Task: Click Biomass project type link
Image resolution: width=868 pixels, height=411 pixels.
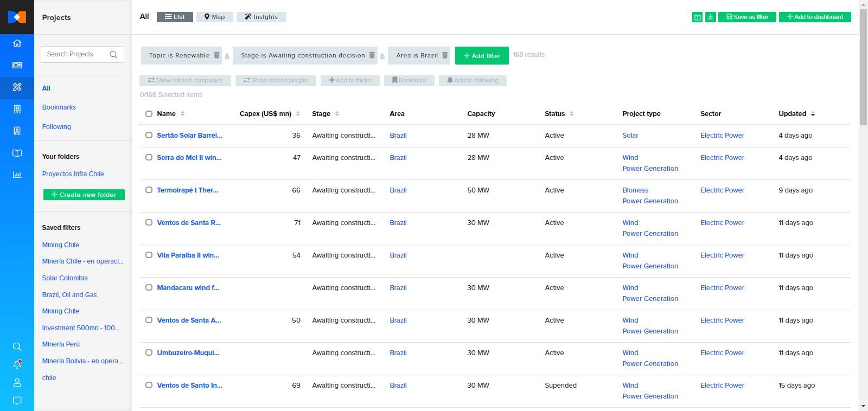Action: 635,190
